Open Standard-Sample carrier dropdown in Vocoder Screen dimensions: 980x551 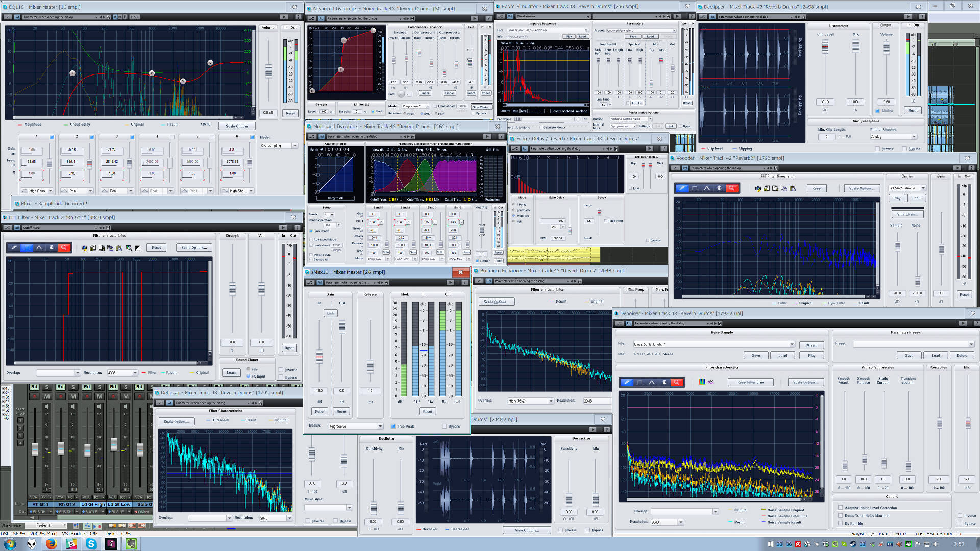pyautogui.click(x=907, y=188)
